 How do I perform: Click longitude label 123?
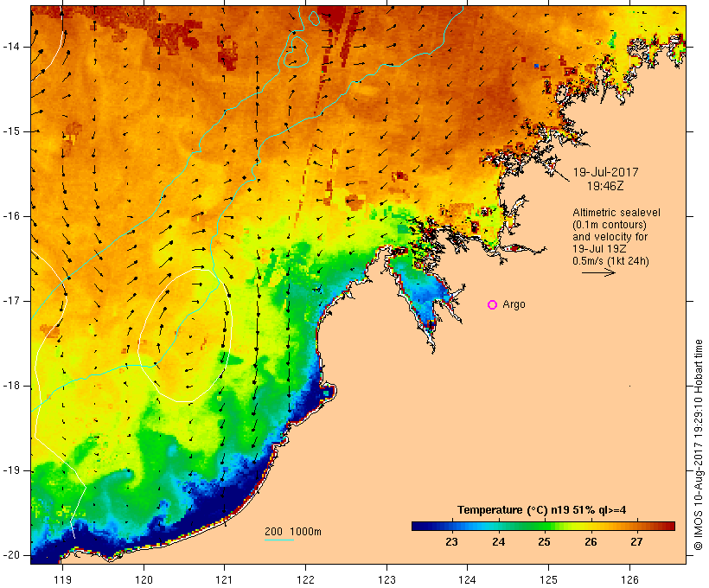(x=386, y=579)
